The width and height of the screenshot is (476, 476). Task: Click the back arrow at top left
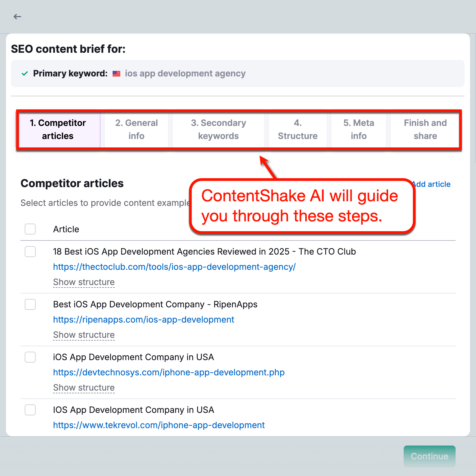click(17, 17)
